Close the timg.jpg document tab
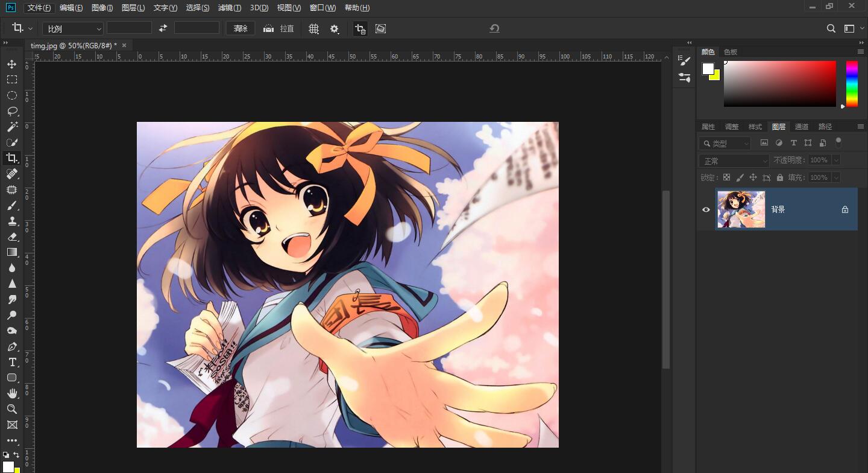868x473 pixels. tap(124, 45)
